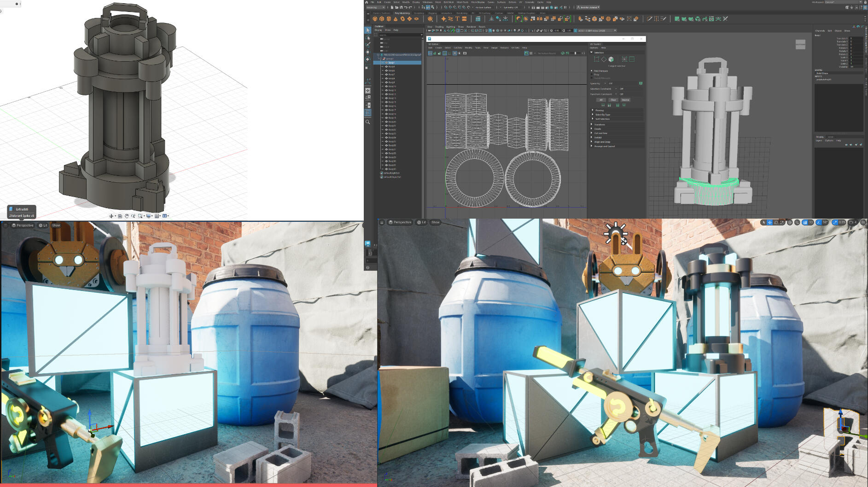Click the magnifier search icon in Maya's toolbox
This screenshot has width=868, height=487.
pyautogui.click(x=367, y=122)
